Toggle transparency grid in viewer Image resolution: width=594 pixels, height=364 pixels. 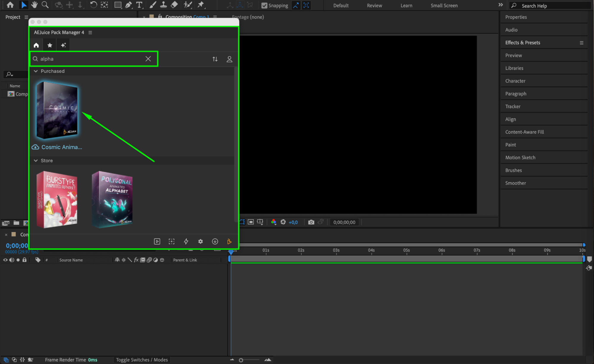click(251, 222)
